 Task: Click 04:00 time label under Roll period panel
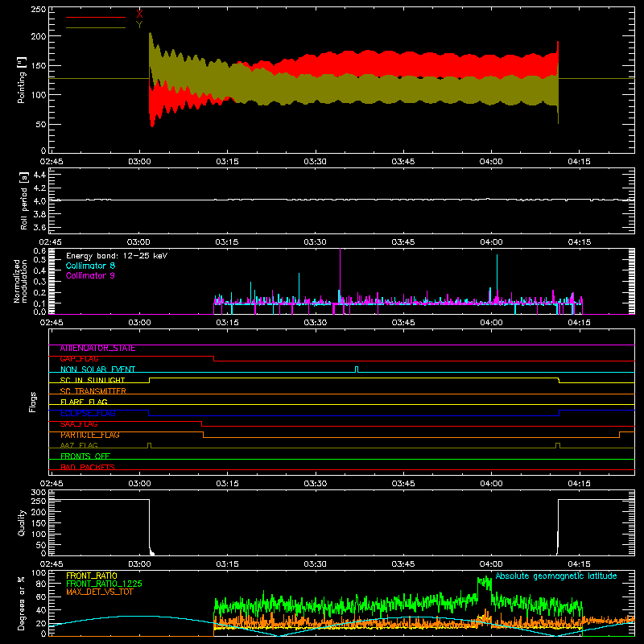pos(491,242)
